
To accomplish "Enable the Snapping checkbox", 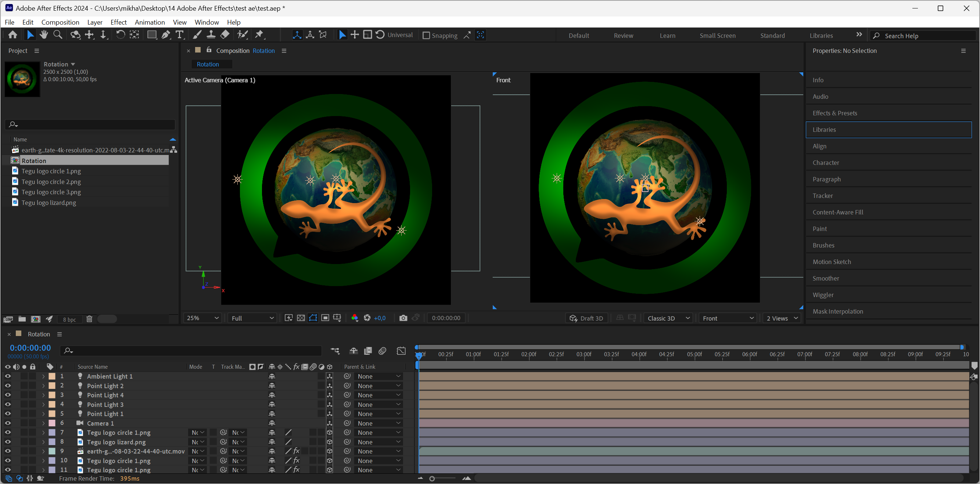I will (426, 35).
